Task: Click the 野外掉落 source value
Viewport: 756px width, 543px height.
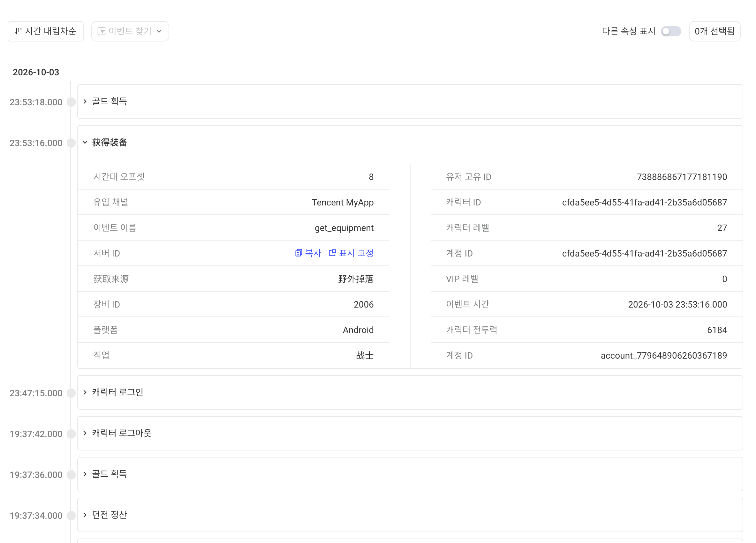Action: tap(356, 279)
